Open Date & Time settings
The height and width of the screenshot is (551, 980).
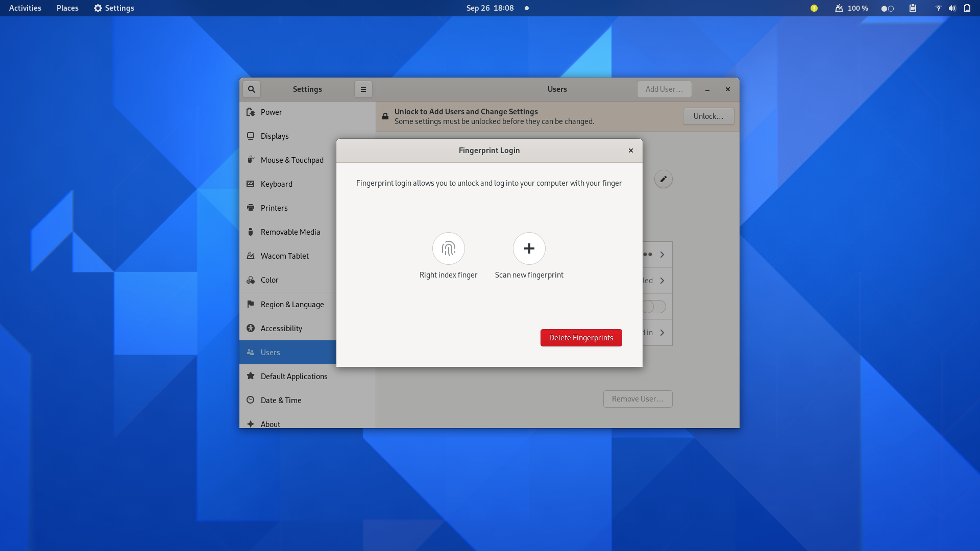(307, 400)
